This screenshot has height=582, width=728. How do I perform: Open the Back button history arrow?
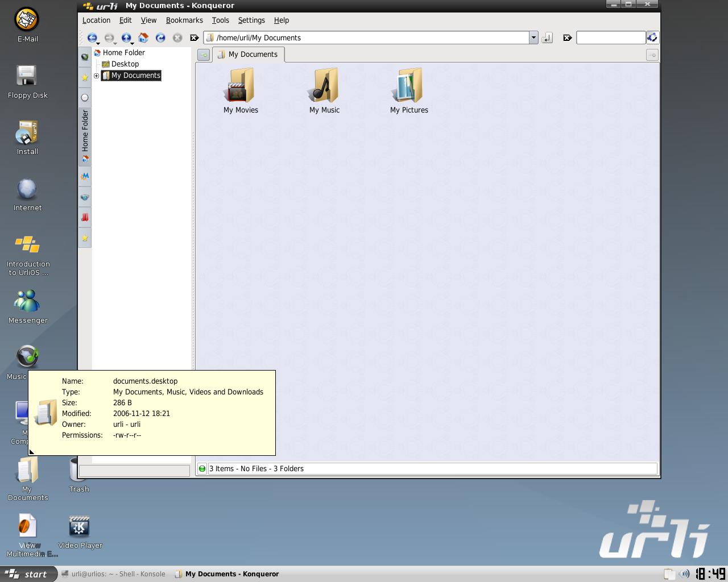98,43
